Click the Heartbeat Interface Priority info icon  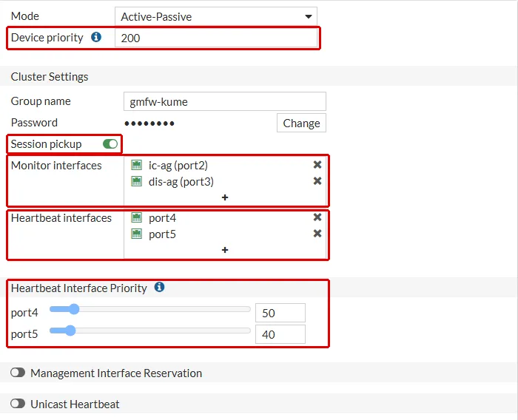coord(159,287)
